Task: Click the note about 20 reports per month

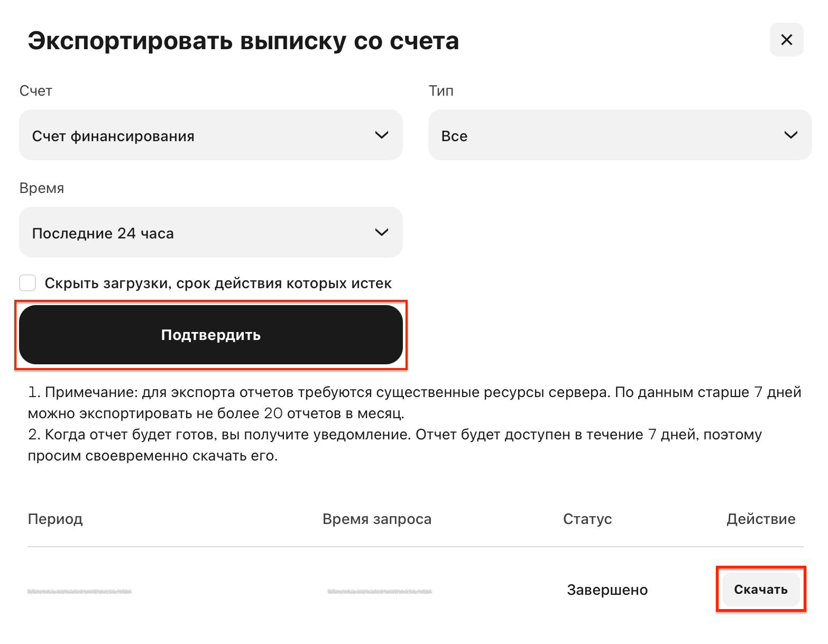Action: pyautogui.click(x=415, y=403)
